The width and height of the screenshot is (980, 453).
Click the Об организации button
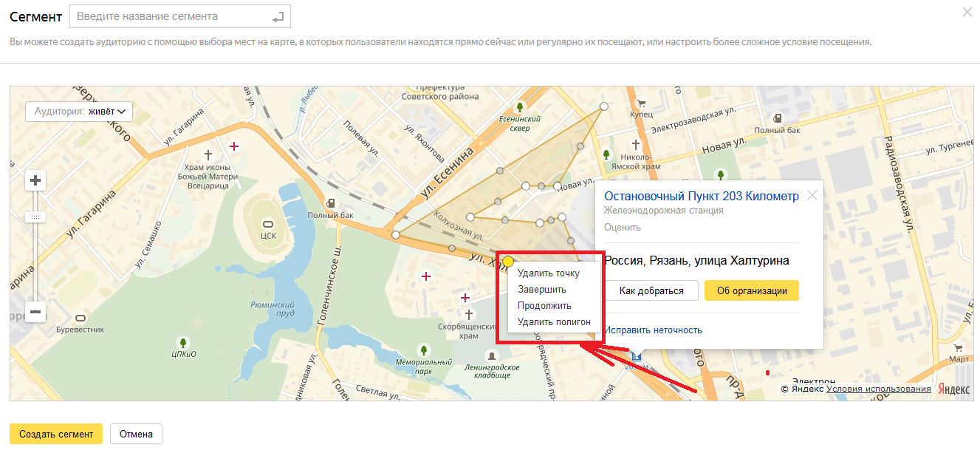(752, 290)
